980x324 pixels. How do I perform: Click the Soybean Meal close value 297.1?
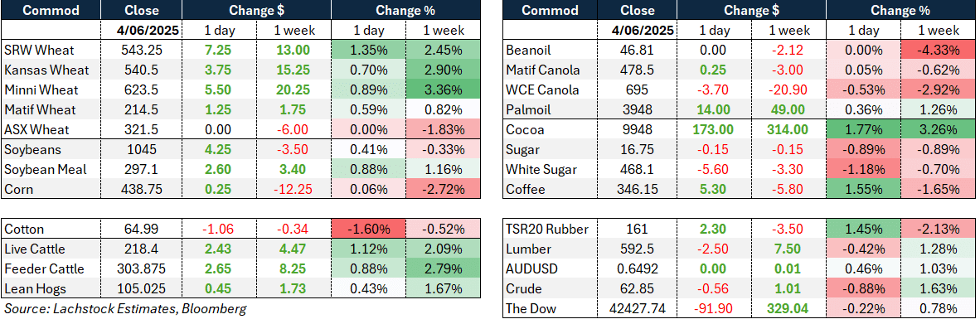click(x=141, y=169)
